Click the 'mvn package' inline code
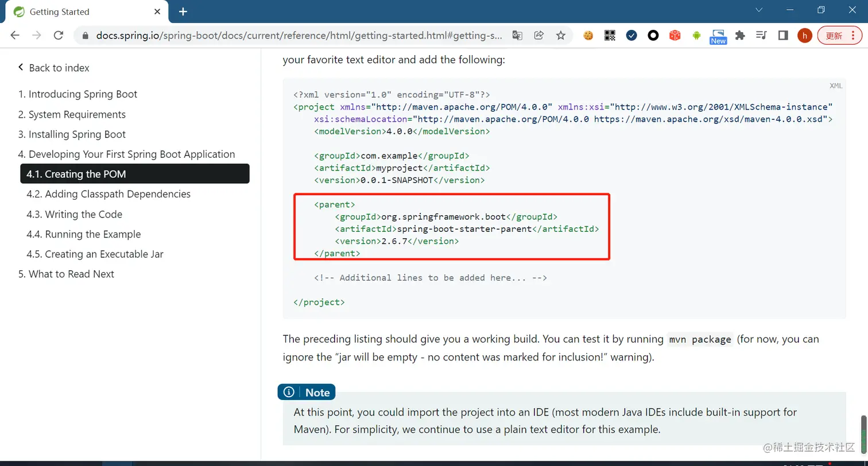Image resolution: width=868 pixels, height=466 pixels. 700,339
